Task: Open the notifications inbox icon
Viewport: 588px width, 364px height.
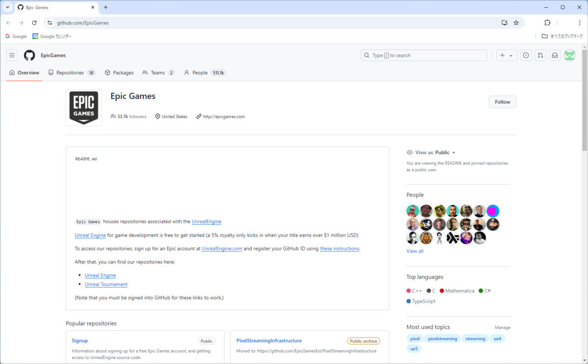Action: (x=555, y=55)
